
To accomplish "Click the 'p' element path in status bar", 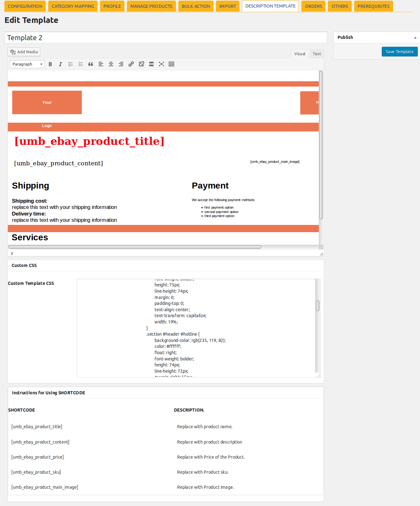I will (12, 253).
